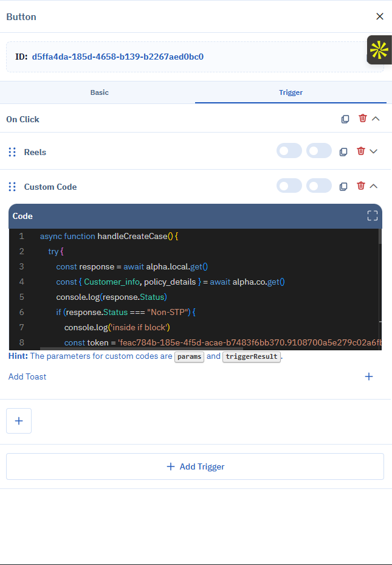Toggle second switch in Custom Code row
The image size is (392, 565).
(319, 185)
